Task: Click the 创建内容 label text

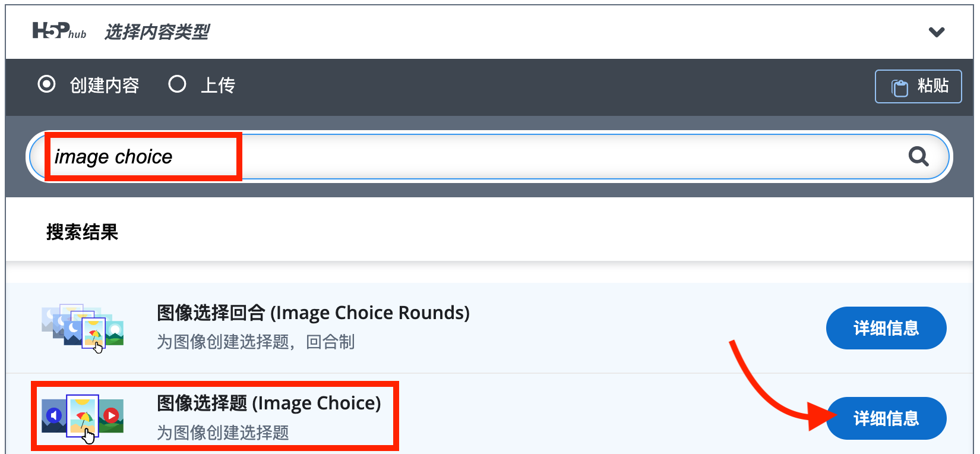Action: [x=105, y=86]
